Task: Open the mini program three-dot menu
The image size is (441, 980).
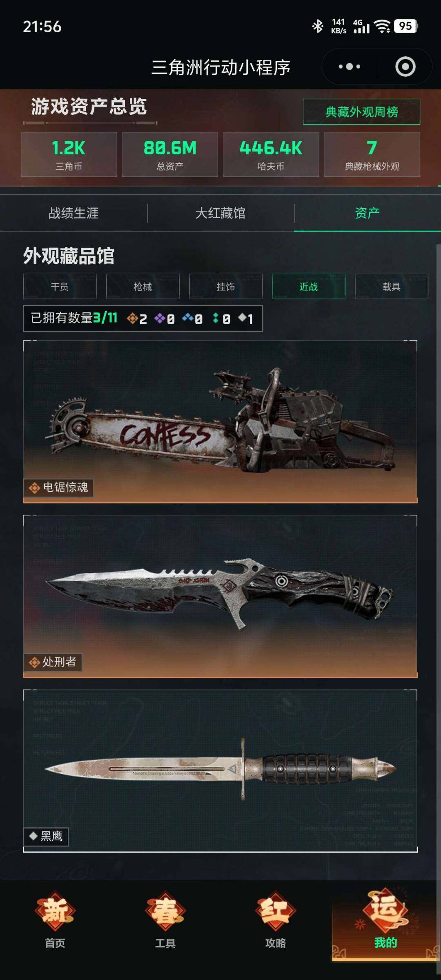Action: point(350,67)
